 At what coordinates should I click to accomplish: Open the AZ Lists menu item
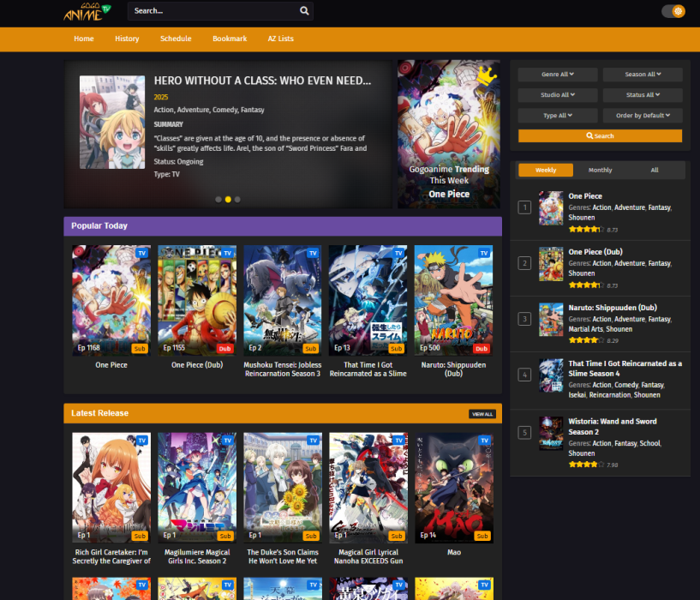pyautogui.click(x=280, y=39)
